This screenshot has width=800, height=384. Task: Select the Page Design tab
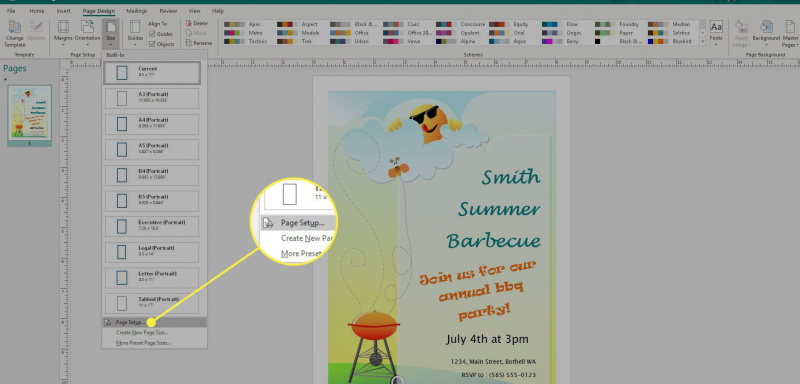[x=98, y=11]
